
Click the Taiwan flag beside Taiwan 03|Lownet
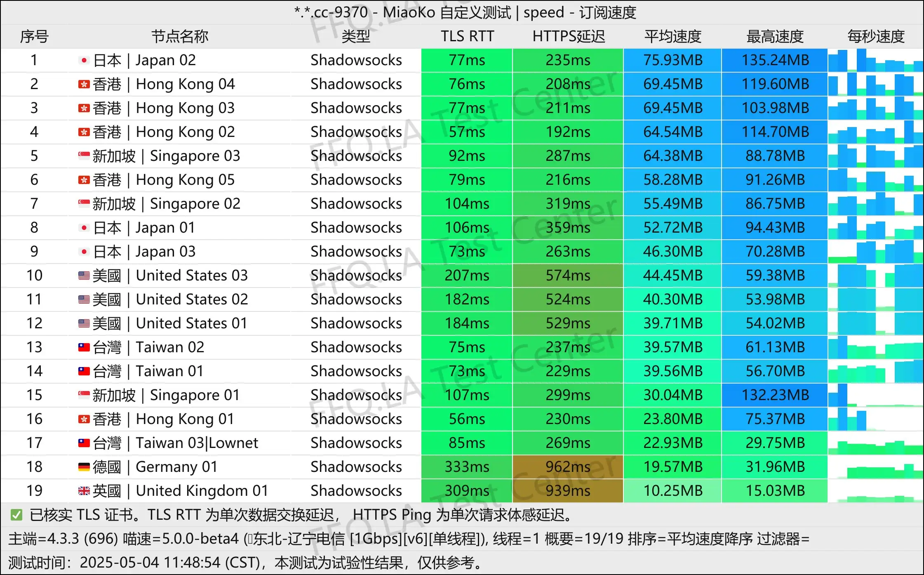(x=84, y=443)
